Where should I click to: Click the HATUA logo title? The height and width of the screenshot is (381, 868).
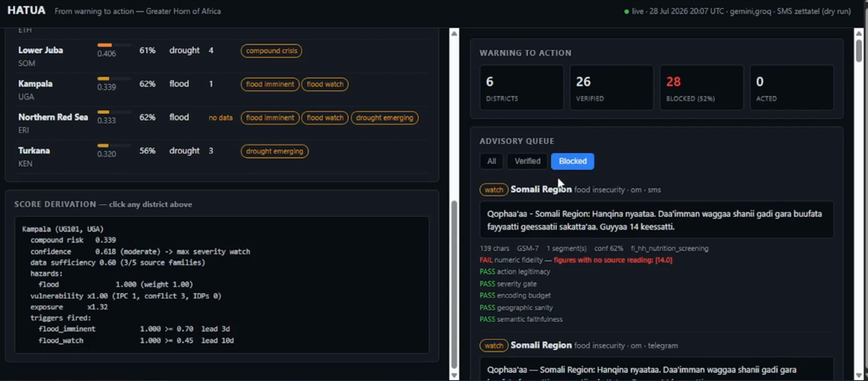point(27,11)
